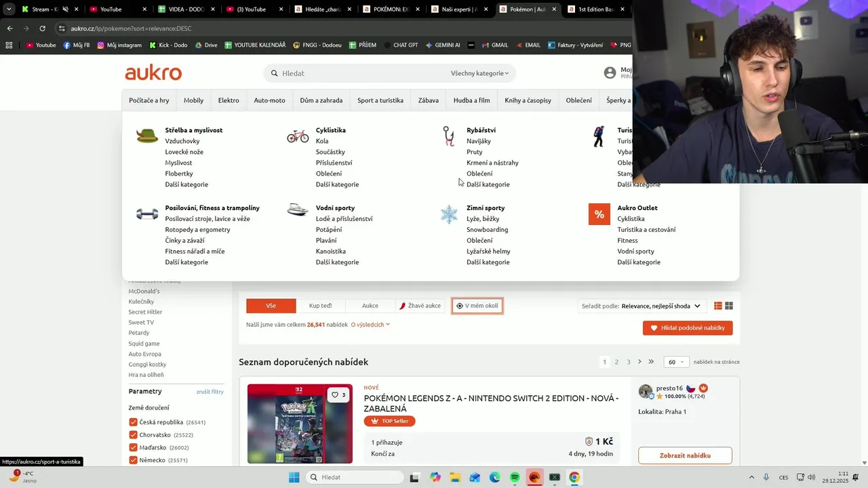Screen dimensions: 868x488
Task: Open Elektro category menu
Action: 229,100
